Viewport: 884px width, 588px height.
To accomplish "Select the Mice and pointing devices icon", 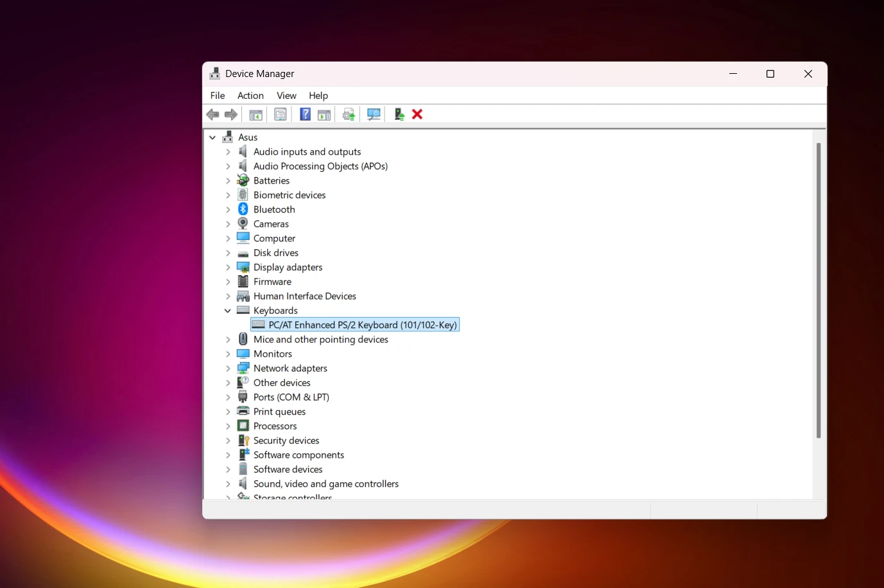I will (x=243, y=339).
